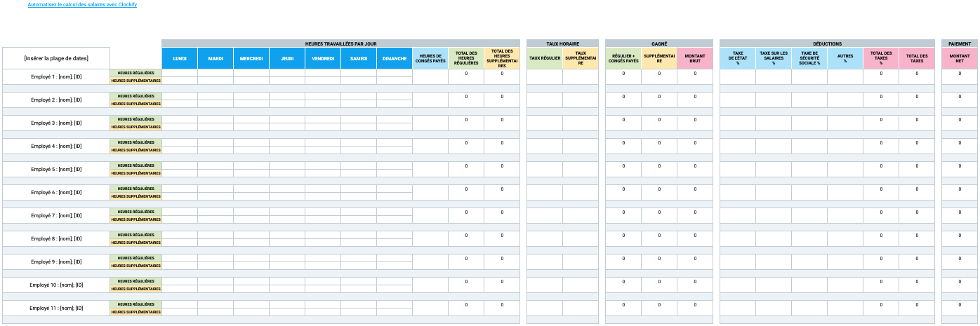The image size is (980, 326).
Task: Select the 'TAUX HORAIRE' group header
Action: pos(562,43)
